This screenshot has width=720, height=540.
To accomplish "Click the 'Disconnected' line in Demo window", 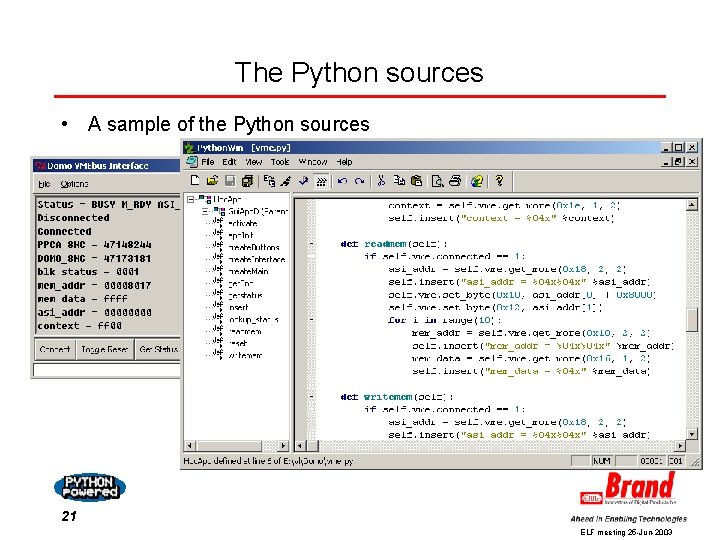I will (73, 218).
